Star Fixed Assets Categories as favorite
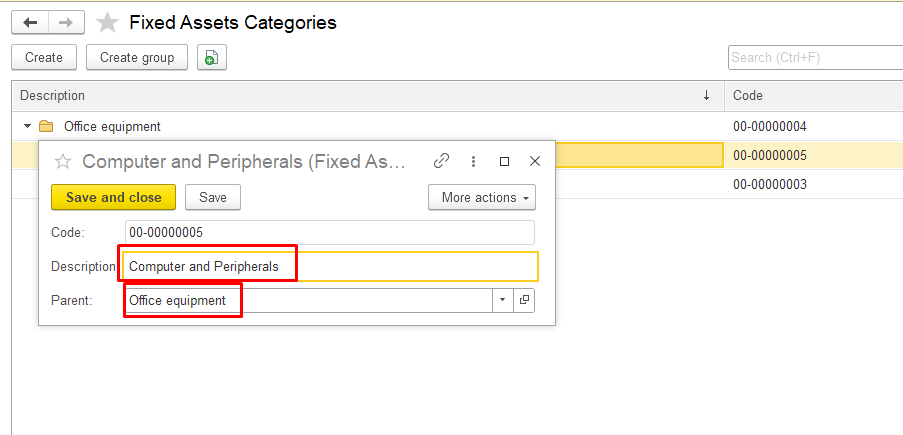The height and width of the screenshot is (435, 903). 107,22
